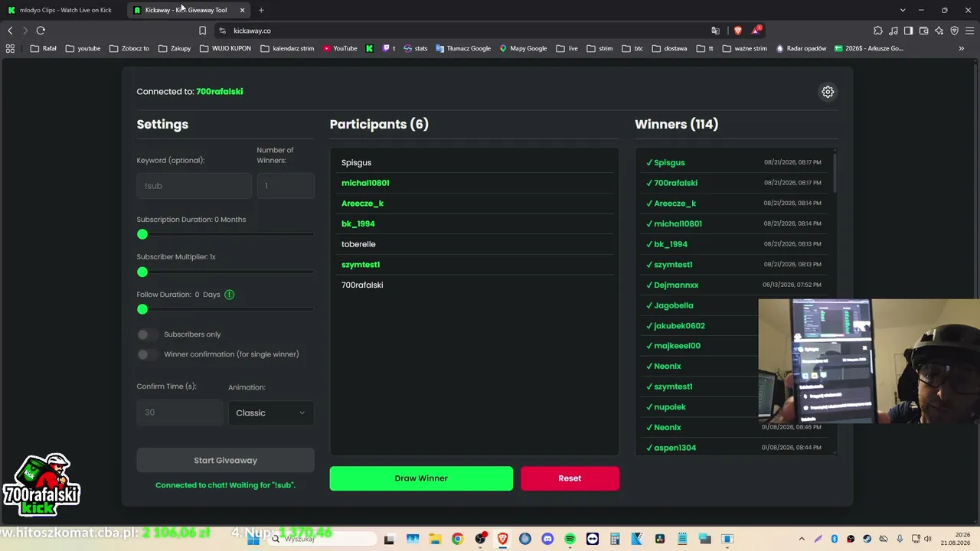Open the Radar opadów bookmark
This screenshot has height=551, width=980.
click(x=801, y=48)
